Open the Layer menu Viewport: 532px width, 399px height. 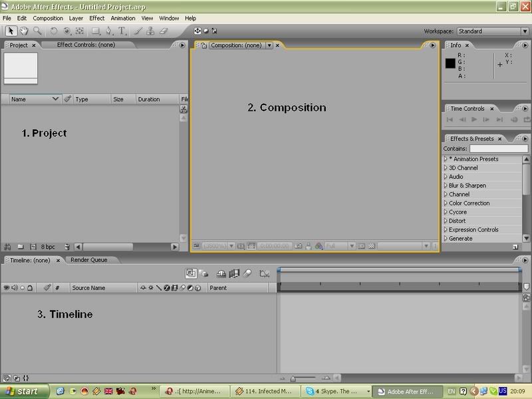click(x=76, y=19)
